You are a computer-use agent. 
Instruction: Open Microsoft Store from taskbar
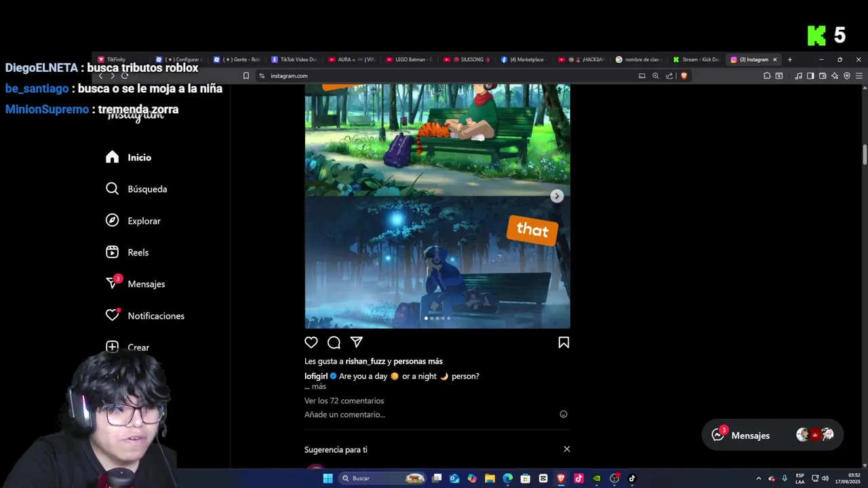point(525,479)
